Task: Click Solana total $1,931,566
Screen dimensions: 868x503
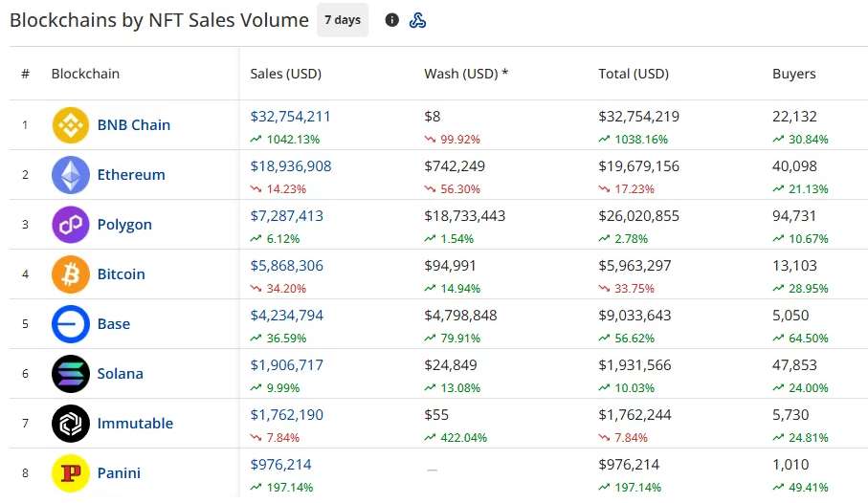Action: click(x=634, y=365)
